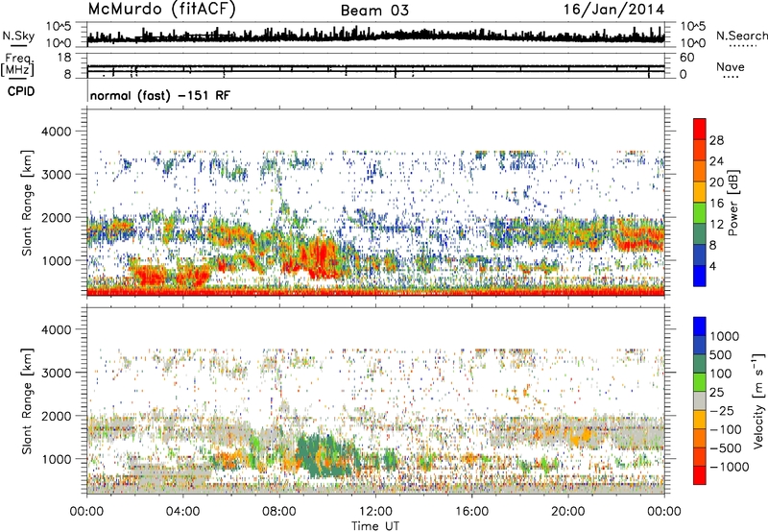Image resolution: width=768 pixels, height=532 pixels.
Task: Click the '500' tick on velocity colorbar
Action: [721, 354]
